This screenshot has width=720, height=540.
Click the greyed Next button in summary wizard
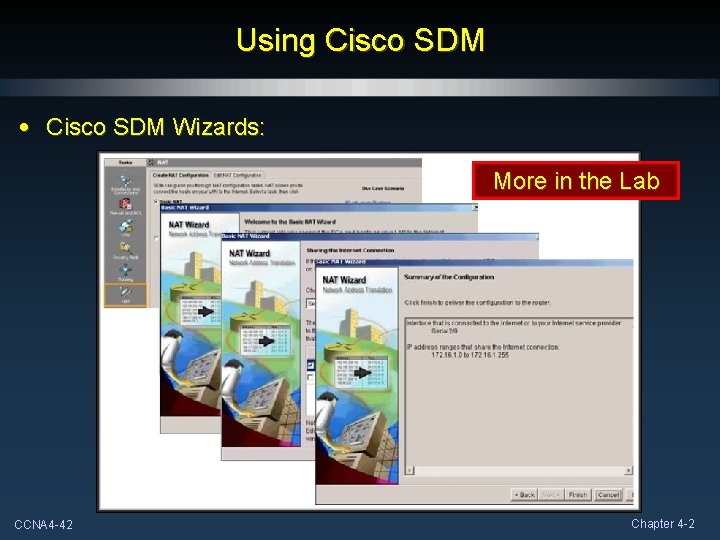[550, 495]
